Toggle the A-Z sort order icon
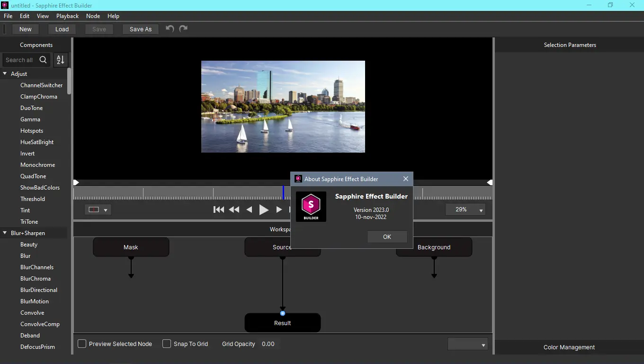The image size is (644, 364). [x=60, y=60]
